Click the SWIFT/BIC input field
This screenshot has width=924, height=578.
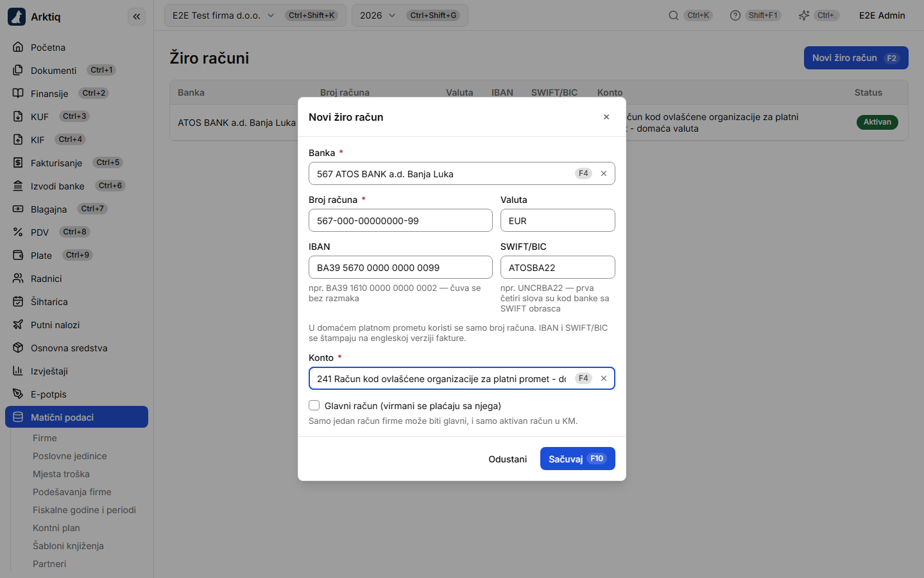[x=558, y=267]
